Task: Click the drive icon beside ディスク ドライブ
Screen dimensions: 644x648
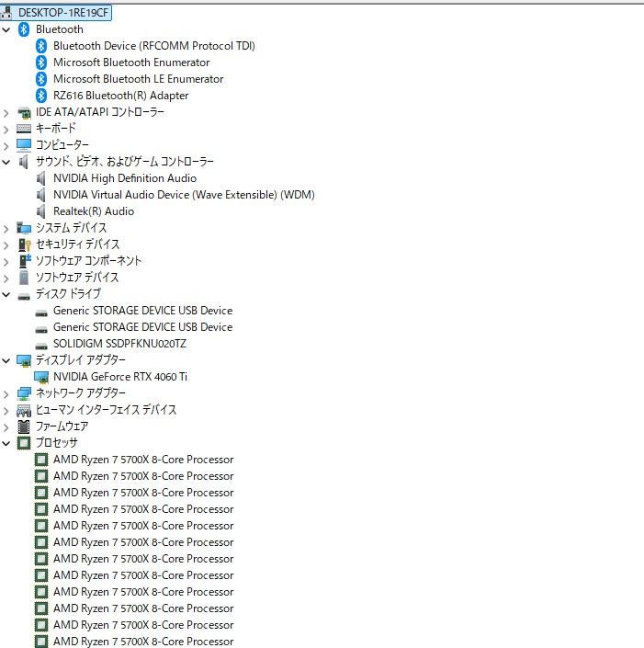Action: tap(24, 296)
